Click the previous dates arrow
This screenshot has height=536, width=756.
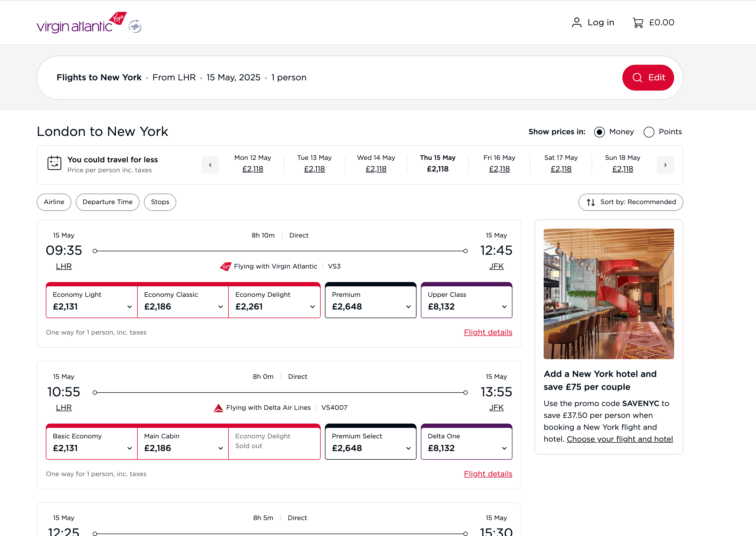click(210, 165)
